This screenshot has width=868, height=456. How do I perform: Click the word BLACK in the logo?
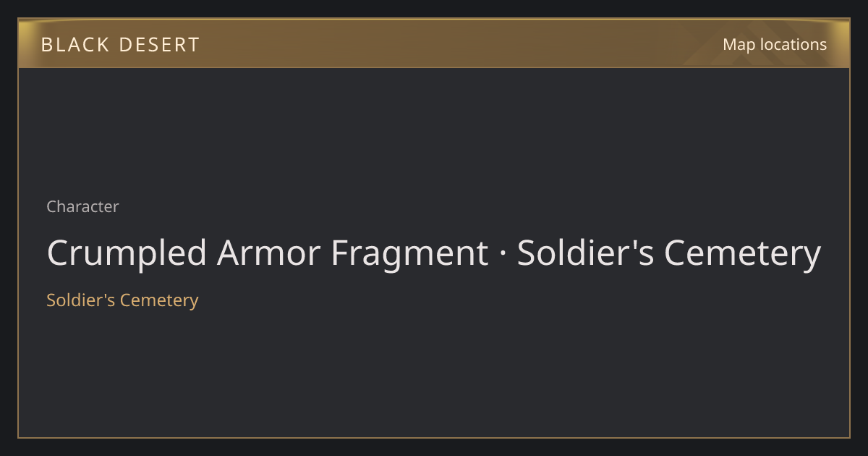click(75, 45)
